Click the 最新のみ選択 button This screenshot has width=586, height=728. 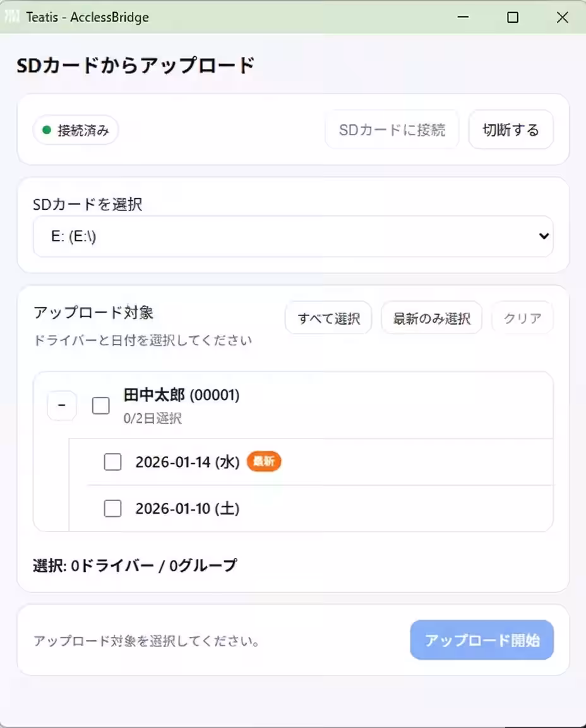click(431, 318)
